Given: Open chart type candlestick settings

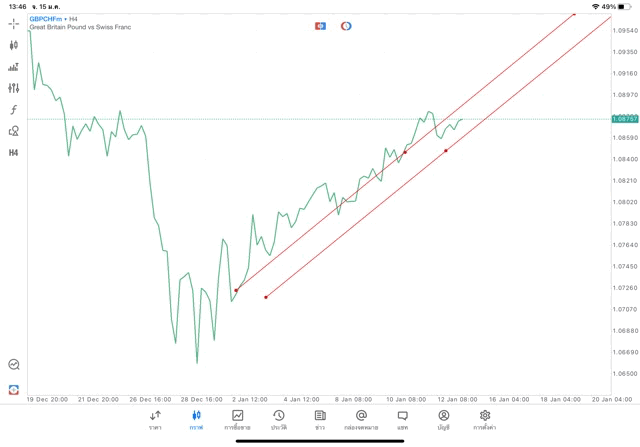Looking at the screenshot, I should pos(13,45).
